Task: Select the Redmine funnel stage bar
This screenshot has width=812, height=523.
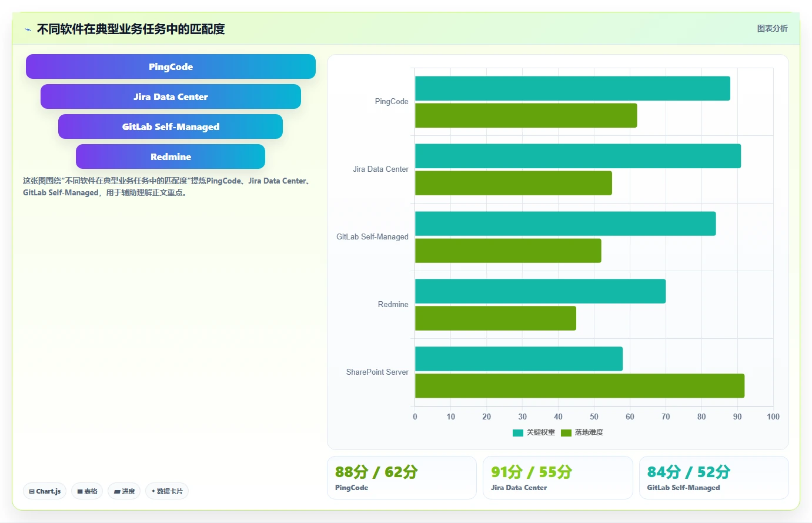Action: [171, 156]
